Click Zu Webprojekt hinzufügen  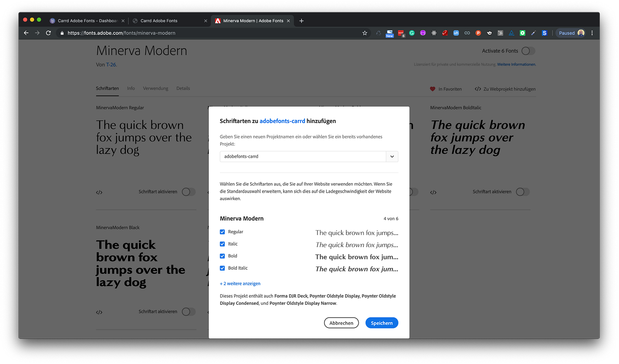point(505,89)
